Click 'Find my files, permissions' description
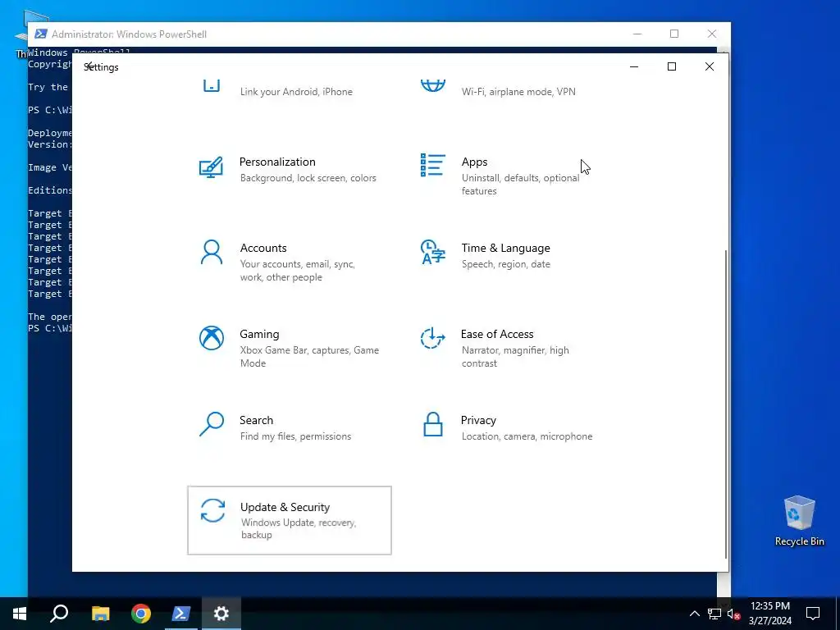 coord(295,436)
